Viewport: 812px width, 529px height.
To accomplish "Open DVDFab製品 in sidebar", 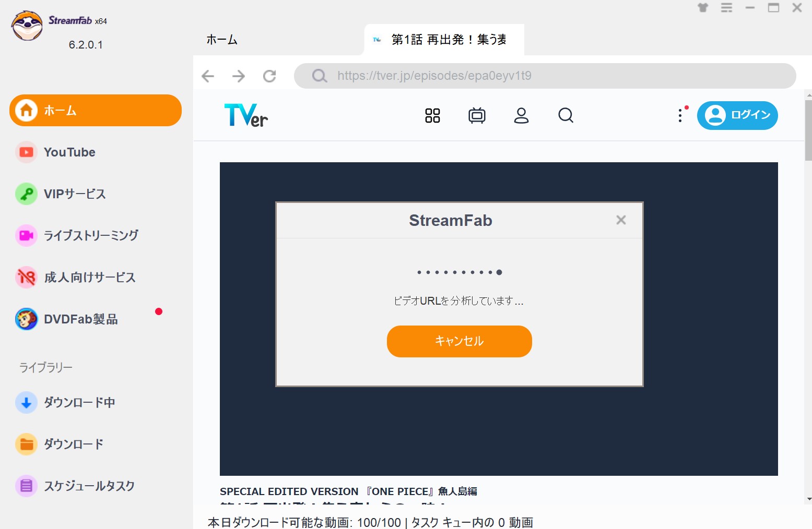I will (x=96, y=319).
